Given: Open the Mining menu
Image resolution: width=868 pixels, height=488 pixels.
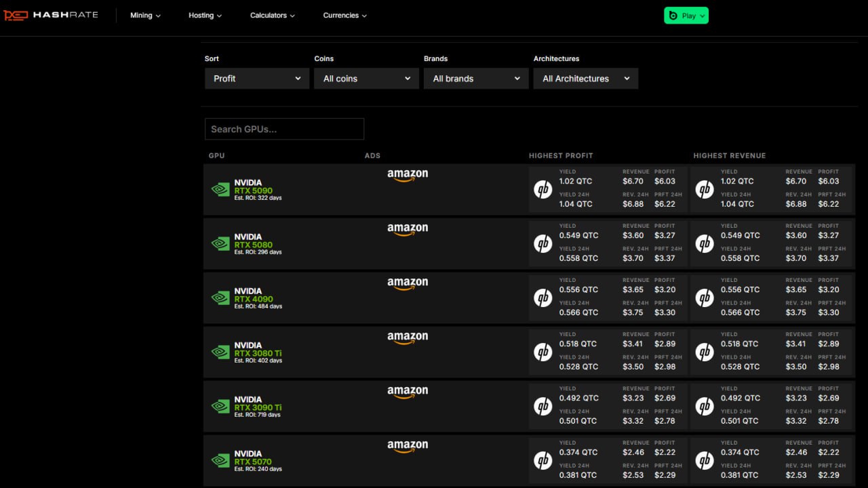Looking at the screenshot, I should click(x=145, y=16).
